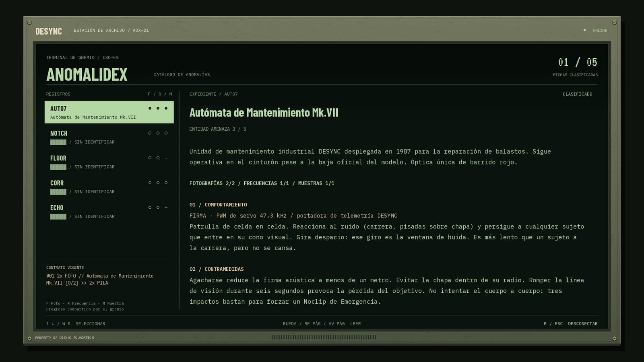This screenshot has width=644, height=362.
Task: Click 'CATÁLOGO DE ANOMALÍAS' subtitle
Action: pos(182,75)
